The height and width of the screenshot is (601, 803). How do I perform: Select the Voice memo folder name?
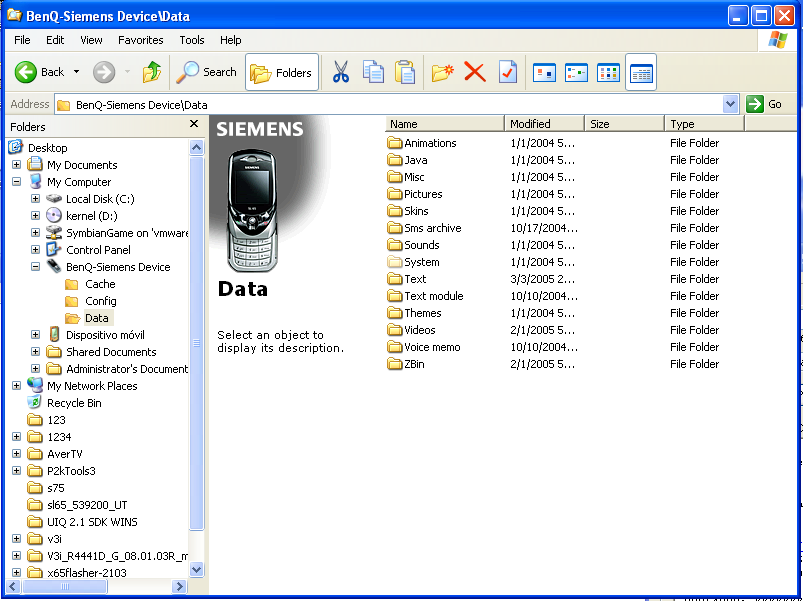click(x=432, y=347)
